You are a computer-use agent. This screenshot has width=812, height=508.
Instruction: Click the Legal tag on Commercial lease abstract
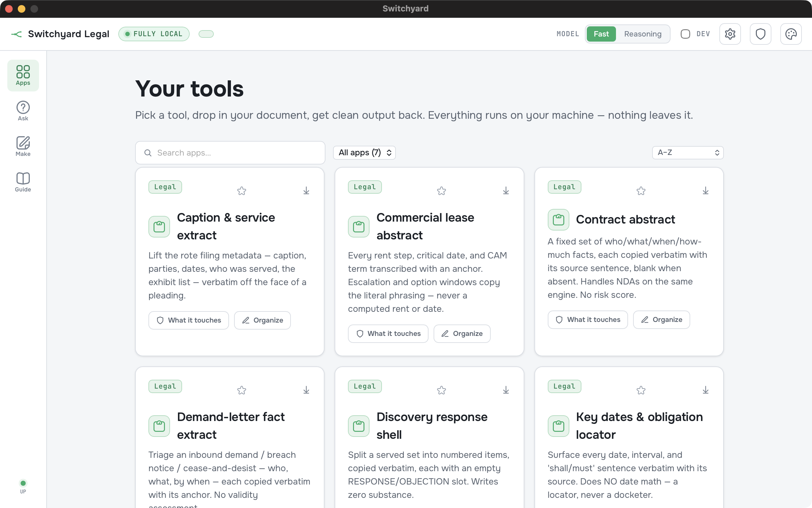tap(365, 187)
